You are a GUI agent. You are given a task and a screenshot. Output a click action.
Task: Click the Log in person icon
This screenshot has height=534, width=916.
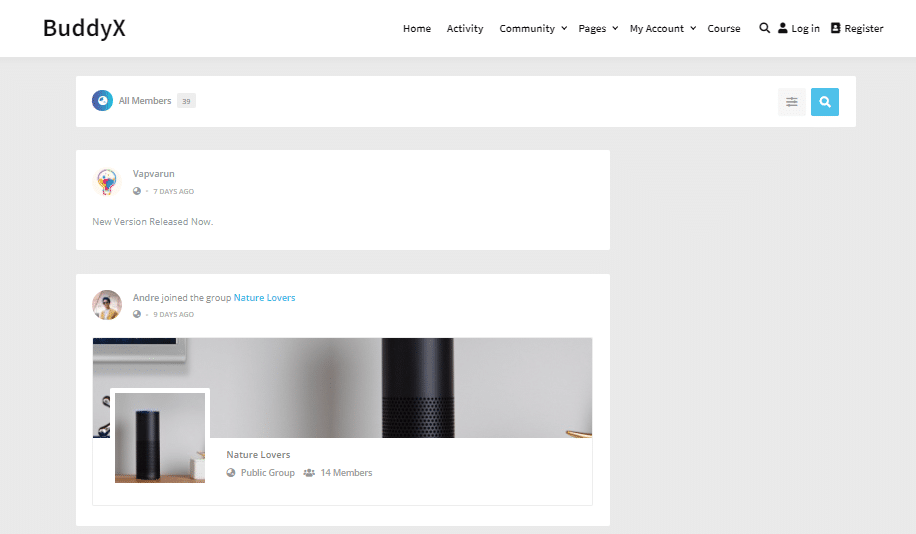pyautogui.click(x=783, y=28)
